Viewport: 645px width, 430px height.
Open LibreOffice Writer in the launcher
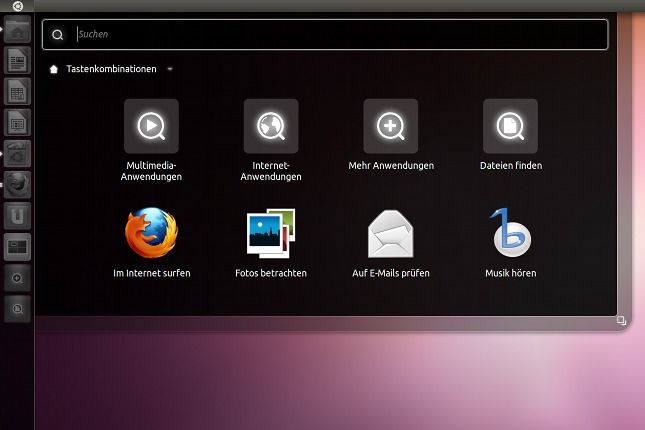click(x=17, y=60)
